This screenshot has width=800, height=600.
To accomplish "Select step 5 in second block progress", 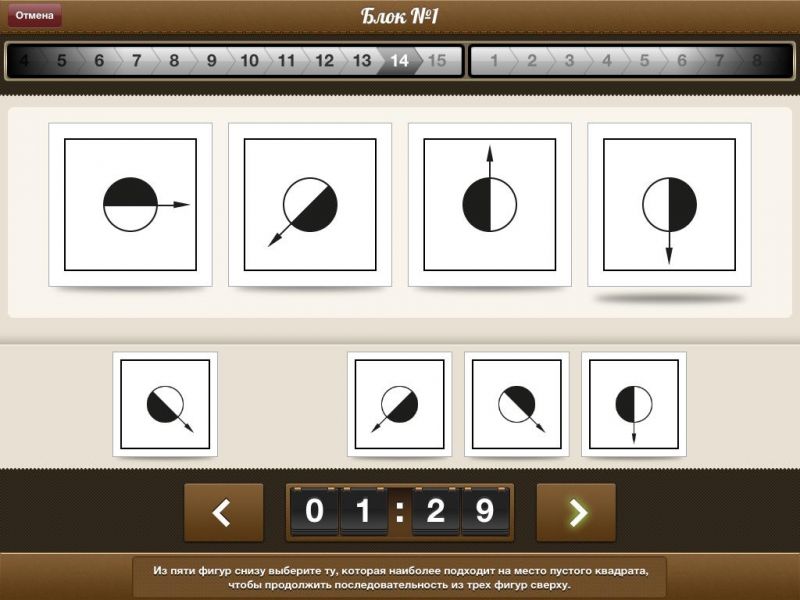I will pyautogui.click(x=644, y=61).
